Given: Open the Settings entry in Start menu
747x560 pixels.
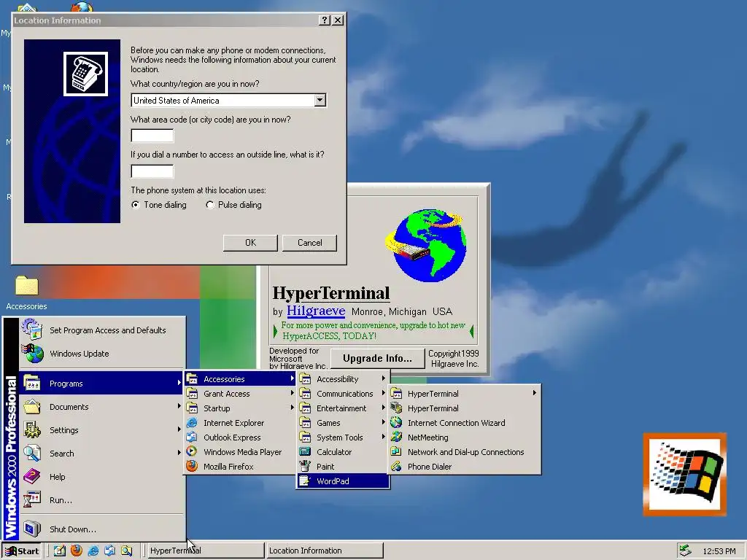Looking at the screenshot, I should (x=102, y=429).
